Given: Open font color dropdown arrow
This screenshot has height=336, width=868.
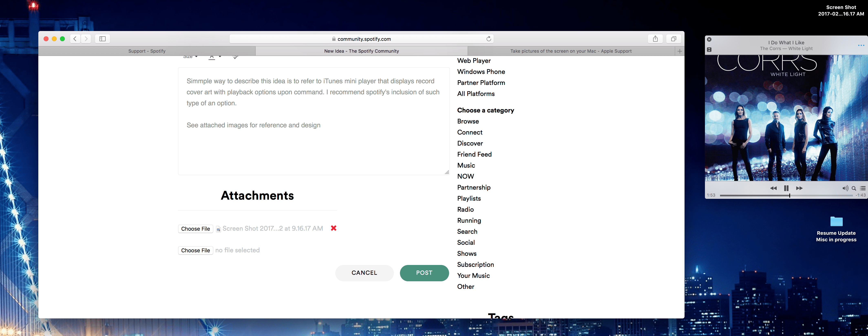Looking at the screenshot, I should click(220, 57).
